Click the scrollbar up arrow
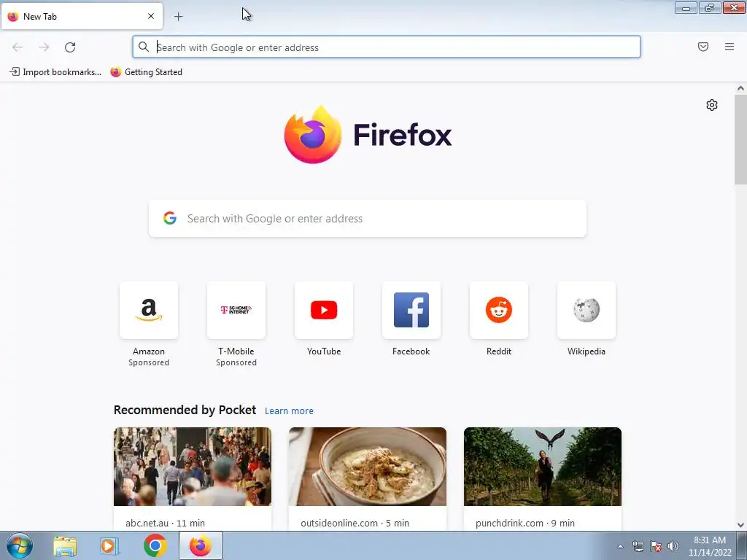 point(740,88)
